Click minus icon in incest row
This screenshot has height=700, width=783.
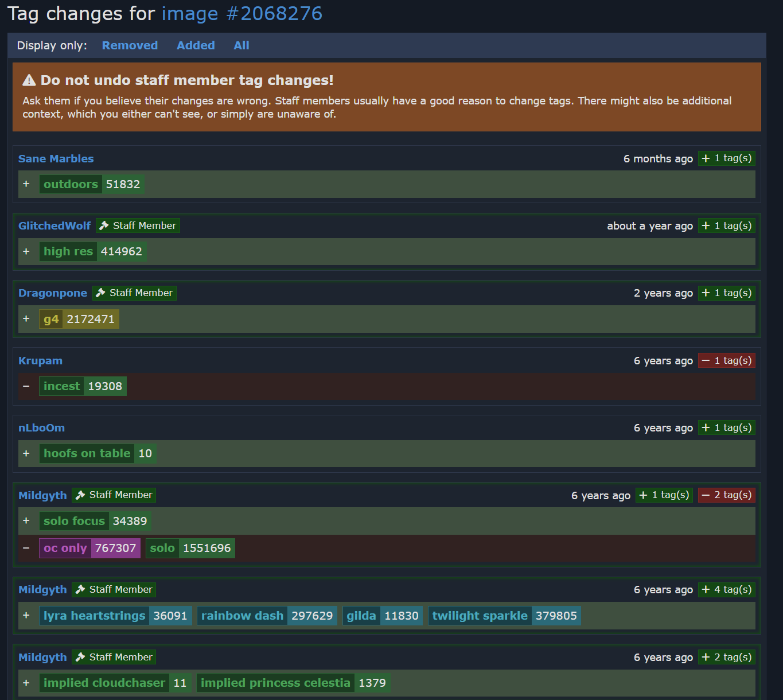(x=26, y=386)
